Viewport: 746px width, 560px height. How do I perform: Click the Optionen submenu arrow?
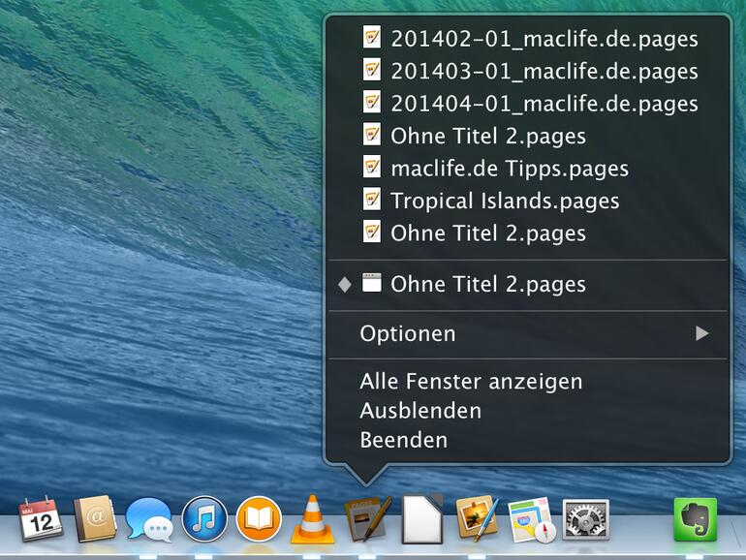click(x=702, y=333)
